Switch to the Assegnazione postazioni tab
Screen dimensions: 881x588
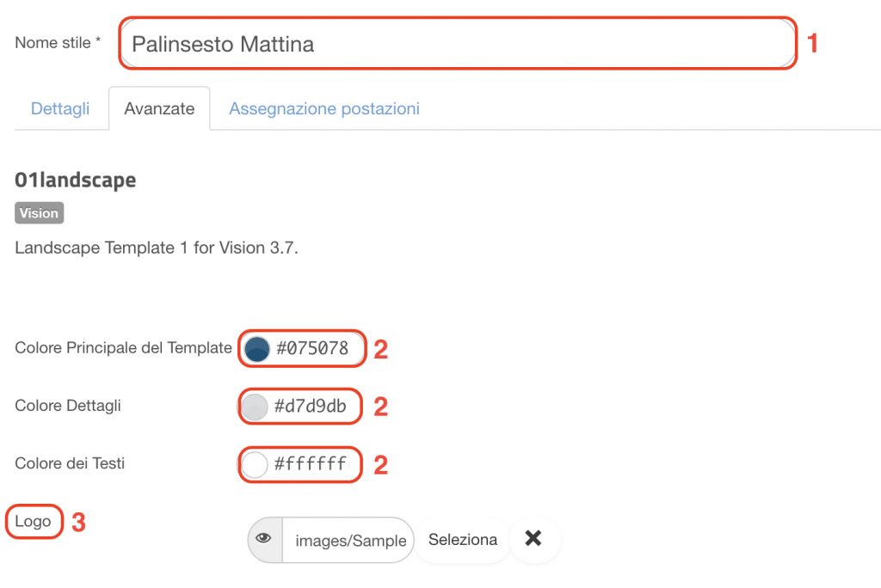324,108
